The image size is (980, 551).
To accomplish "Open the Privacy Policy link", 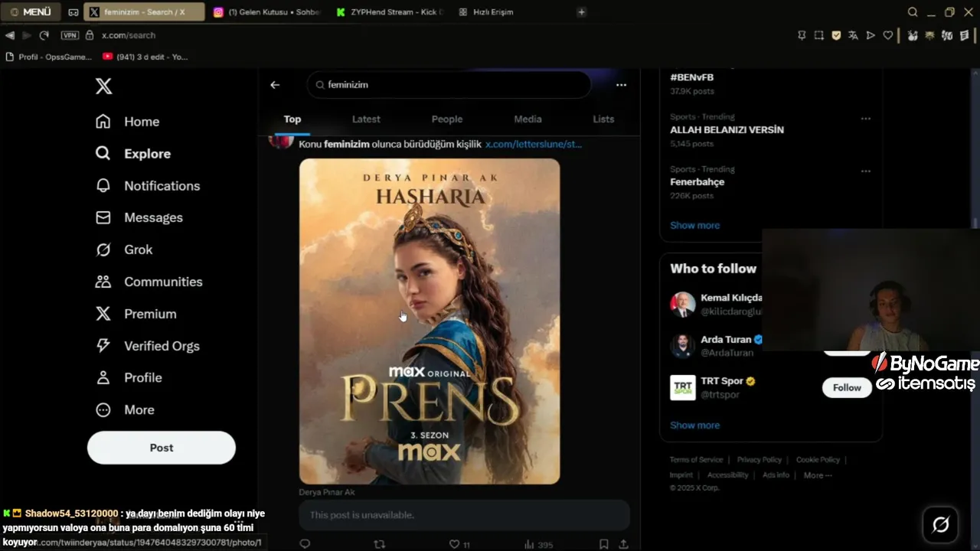I will click(x=759, y=460).
